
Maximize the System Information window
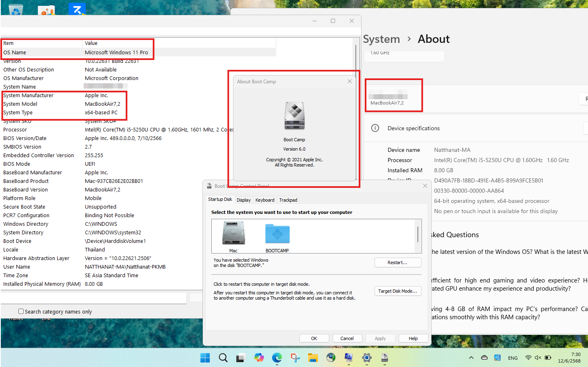(333, 21)
